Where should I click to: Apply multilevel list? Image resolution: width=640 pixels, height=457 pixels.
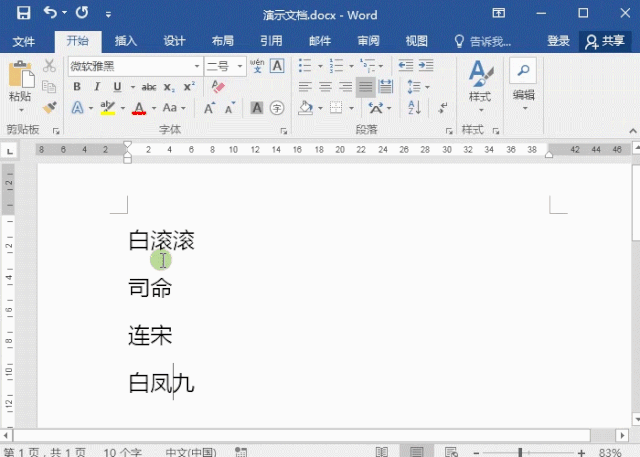click(368, 66)
